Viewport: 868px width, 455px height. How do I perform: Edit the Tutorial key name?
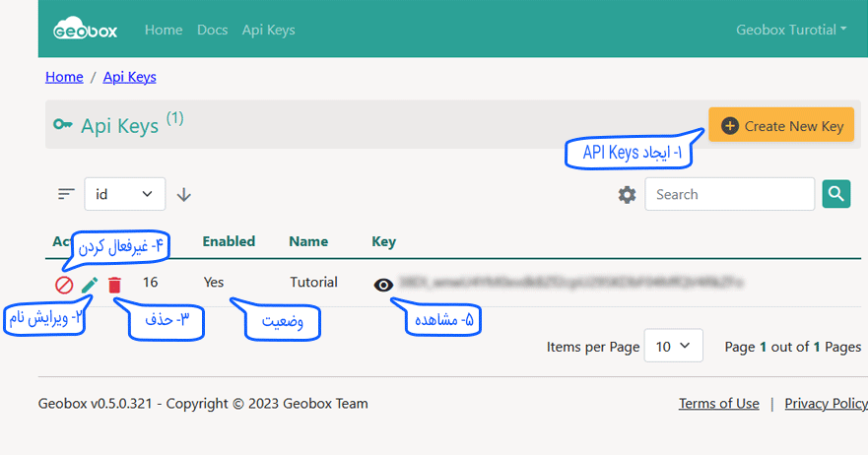pyautogui.click(x=90, y=285)
